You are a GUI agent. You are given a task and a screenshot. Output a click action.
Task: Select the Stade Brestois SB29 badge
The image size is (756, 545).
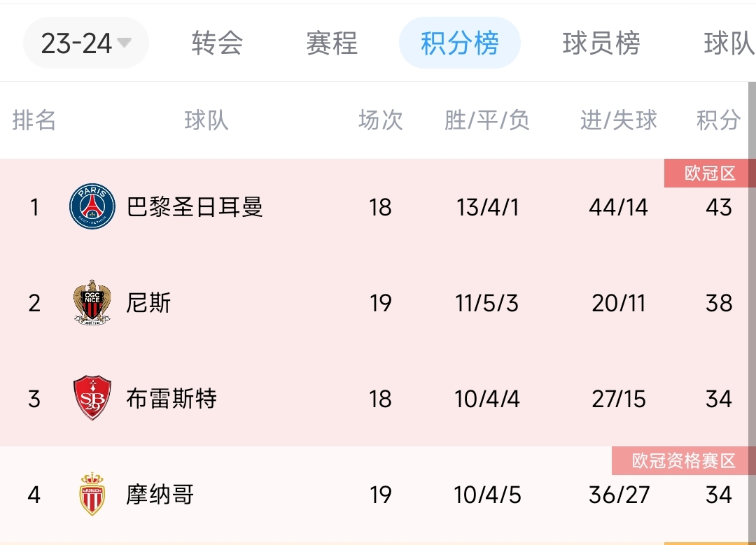point(92,398)
